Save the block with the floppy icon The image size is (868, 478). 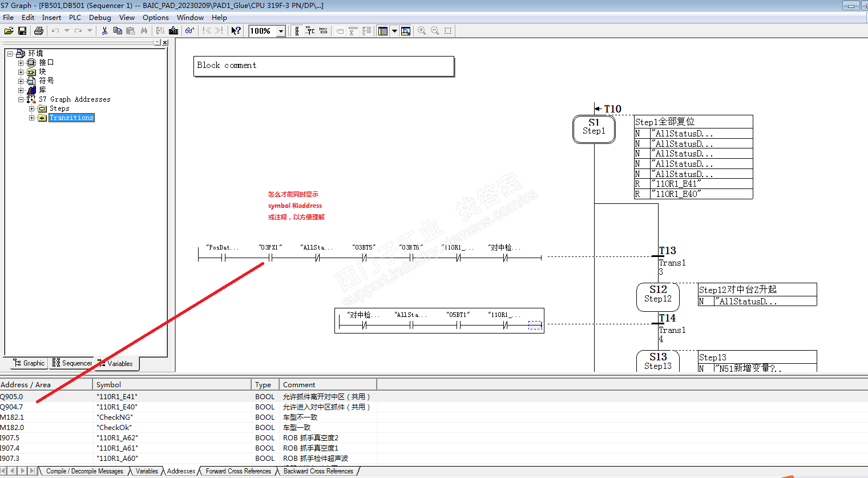click(22, 31)
